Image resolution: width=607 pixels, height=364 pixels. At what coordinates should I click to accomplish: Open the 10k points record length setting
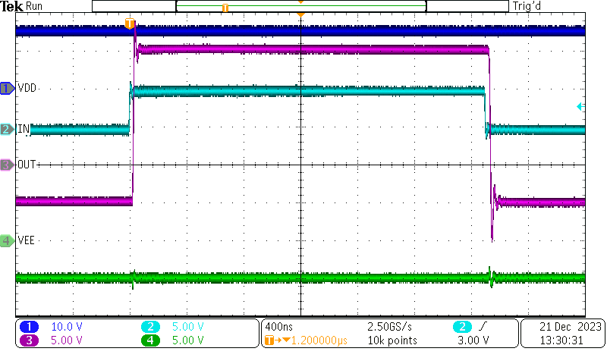coord(392,340)
